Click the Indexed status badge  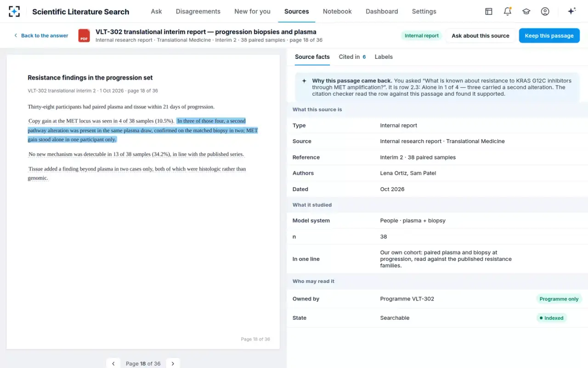551,318
